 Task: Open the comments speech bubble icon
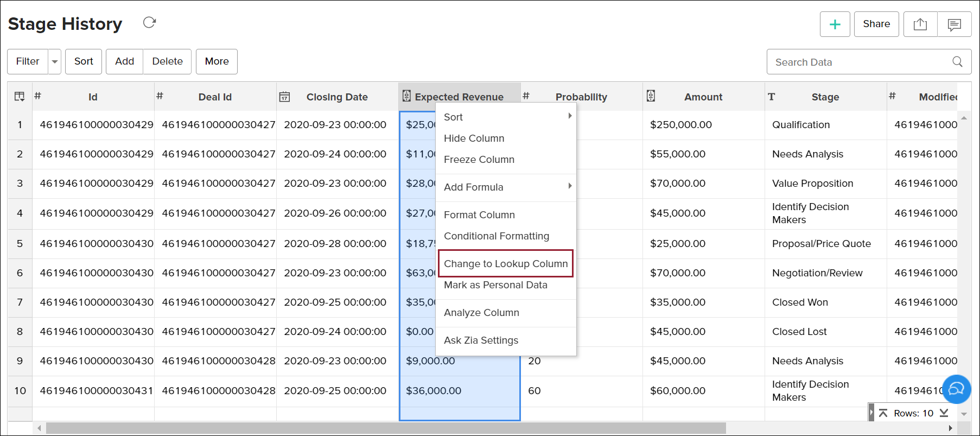[954, 24]
